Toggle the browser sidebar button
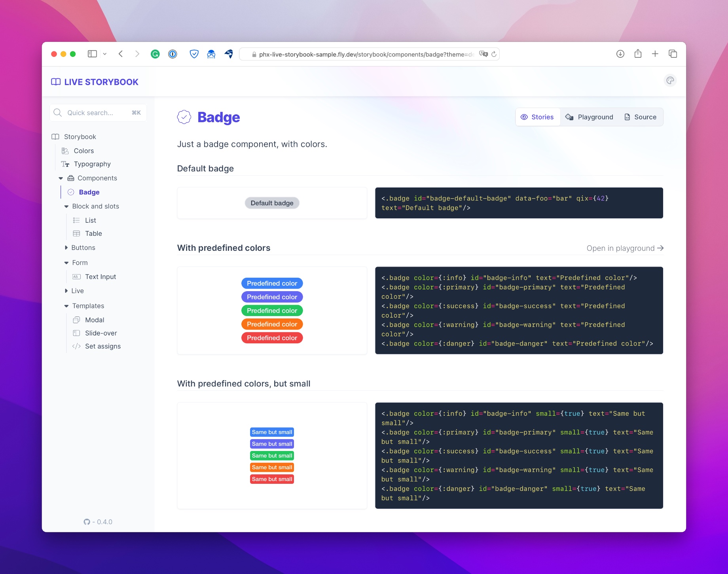Image resolution: width=728 pixels, height=574 pixels. tap(92, 54)
